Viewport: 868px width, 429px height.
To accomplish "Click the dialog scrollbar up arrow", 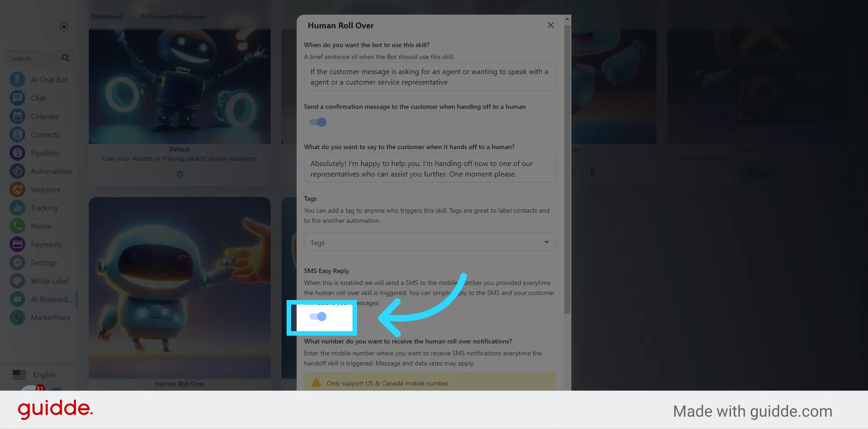I will (x=567, y=19).
